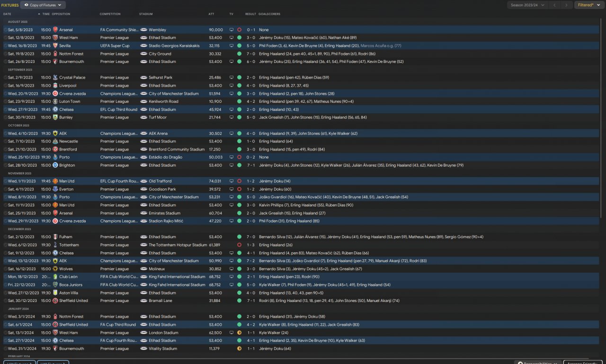Click Sergio Gómez (90+4) in the goalscorers
The width and height of the screenshot is (606, 364).
pos(464,237)
